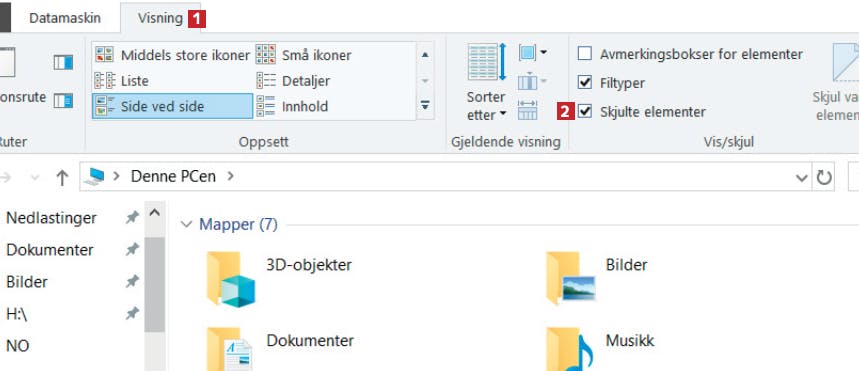Switch to the Datamaskin ribbon tab
This screenshot has height=371, width=859.
[x=65, y=18]
